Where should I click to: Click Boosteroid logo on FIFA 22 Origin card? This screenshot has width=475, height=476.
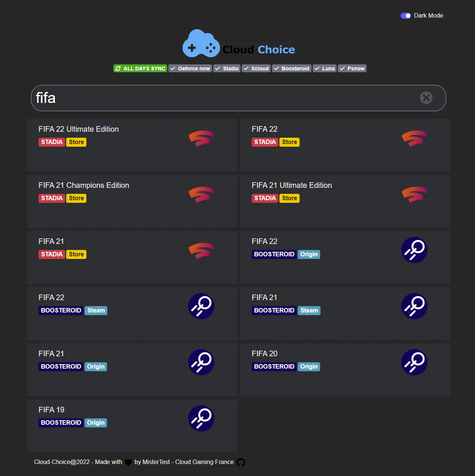pos(414,250)
